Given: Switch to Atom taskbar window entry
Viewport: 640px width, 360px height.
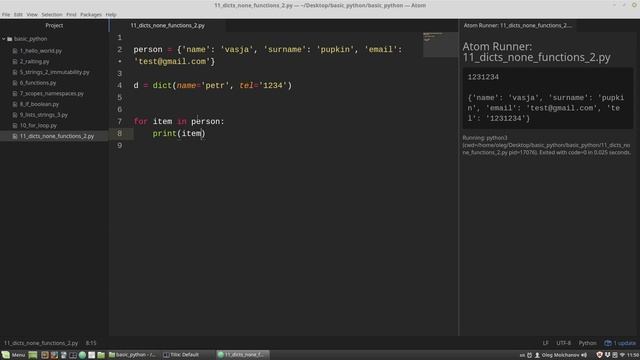Looking at the screenshot, I should point(243,355).
